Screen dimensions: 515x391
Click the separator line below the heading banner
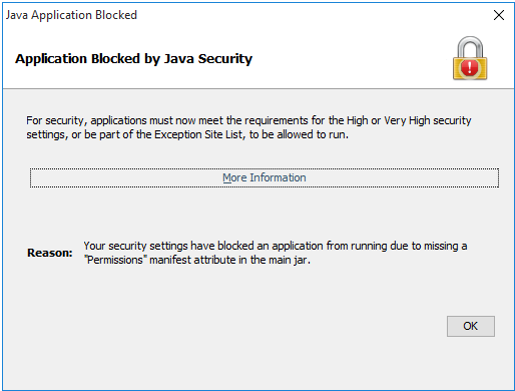pyautogui.click(x=258, y=89)
